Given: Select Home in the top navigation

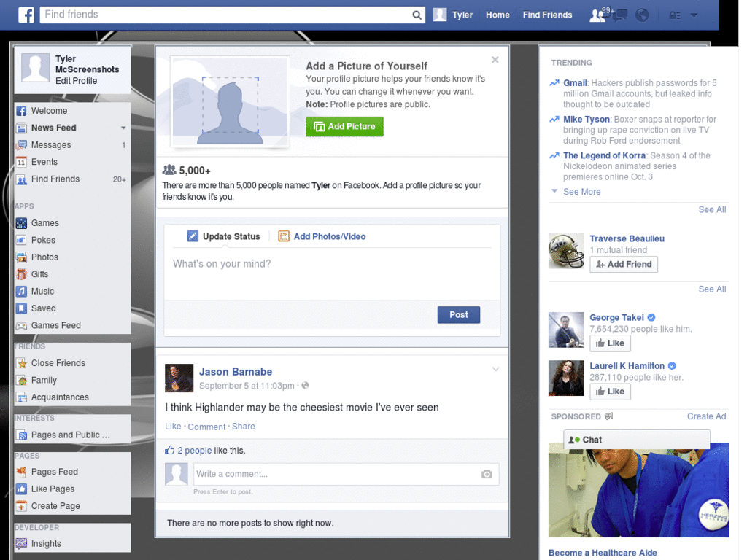Looking at the screenshot, I should tap(498, 15).
